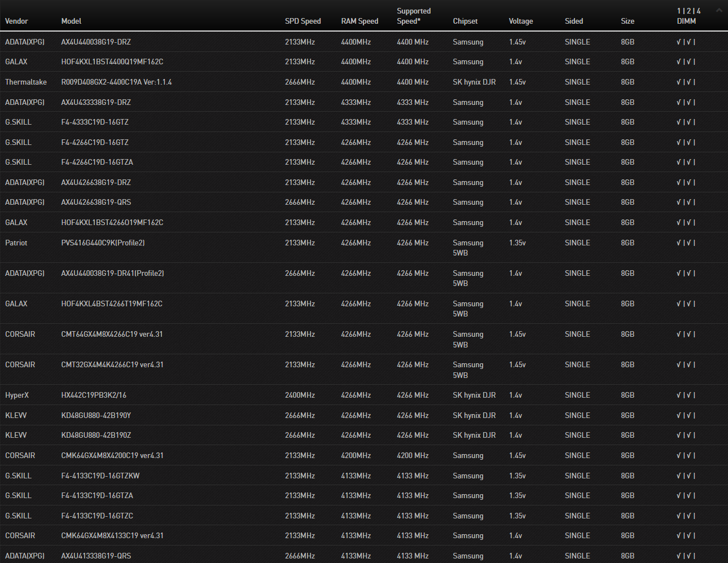Click 4400MHz RAM speed in GALAX HOF4KXL1BST4400Q19MF162C row
Screen dimensions: 728x563
click(x=356, y=62)
